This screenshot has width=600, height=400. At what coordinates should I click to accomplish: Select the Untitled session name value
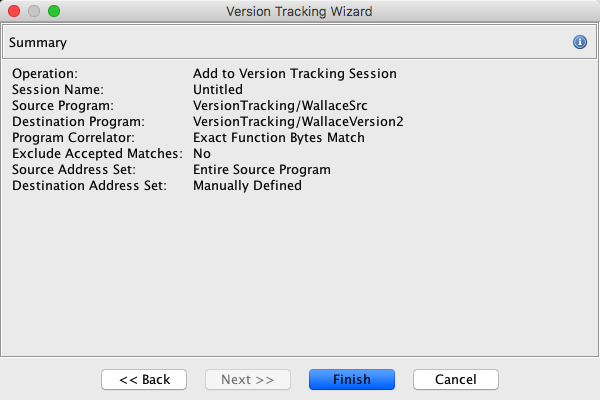point(218,90)
